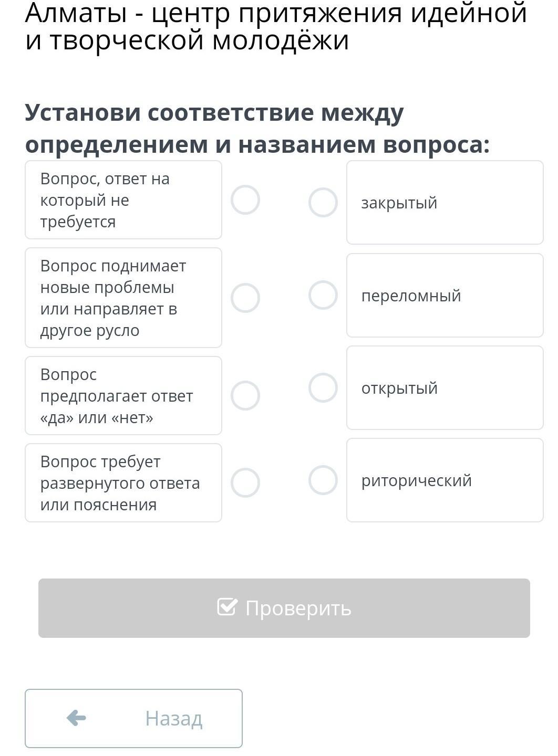Select radio next to 'Вопрос поднимает новые проблемы'
This screenshot has height=756, width=558.
[x=245, y=298]
